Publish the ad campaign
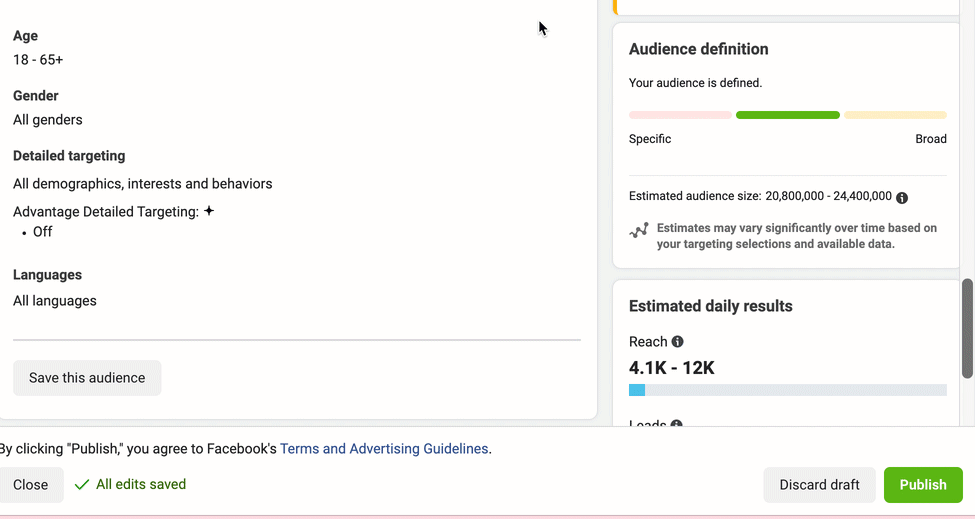The height and width of the screenshot is (519, 975). (x=922, y=485)
